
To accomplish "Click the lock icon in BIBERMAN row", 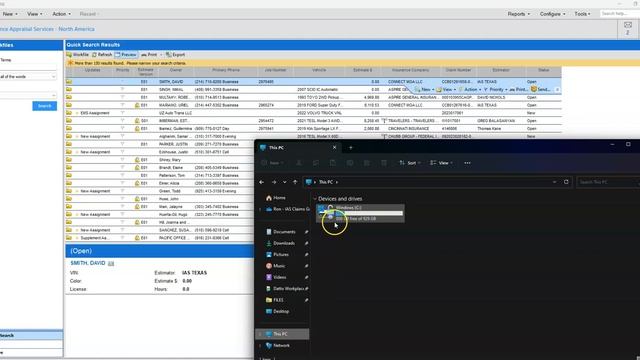I will pos(138,121).
